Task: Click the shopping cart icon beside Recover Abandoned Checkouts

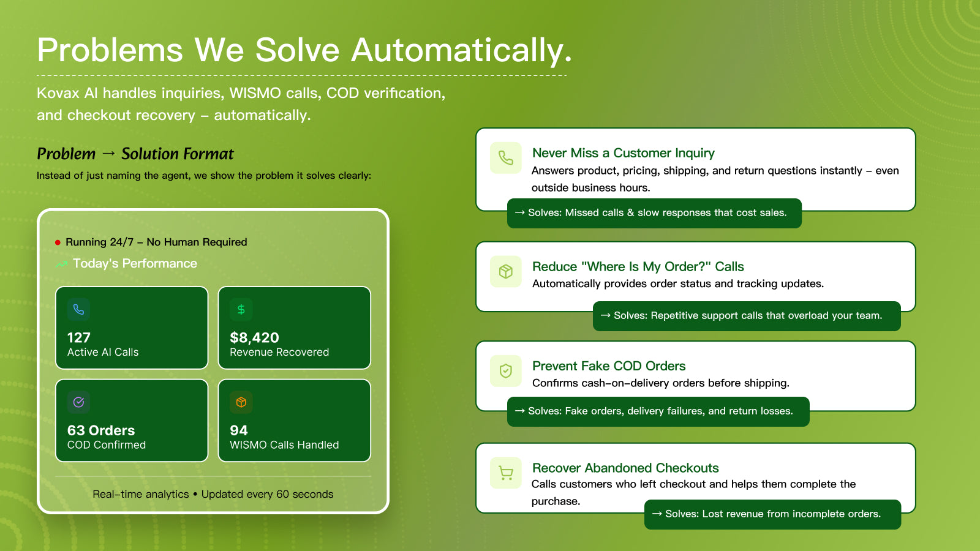Action: [x=506, y=473]
